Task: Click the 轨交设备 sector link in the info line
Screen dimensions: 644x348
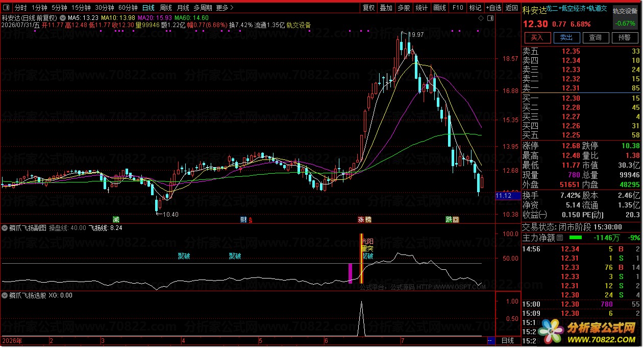Action: (299, 25)
